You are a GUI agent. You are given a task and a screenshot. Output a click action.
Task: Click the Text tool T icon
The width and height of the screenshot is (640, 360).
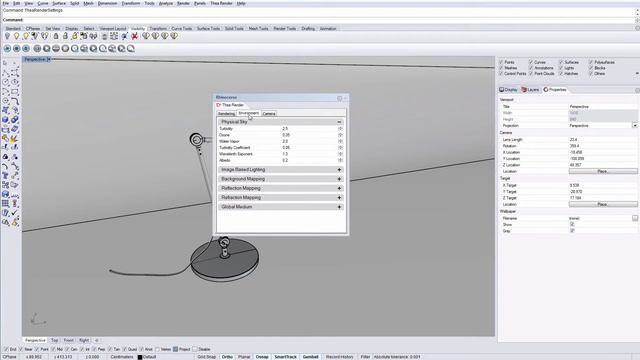(x=5, y=176)
